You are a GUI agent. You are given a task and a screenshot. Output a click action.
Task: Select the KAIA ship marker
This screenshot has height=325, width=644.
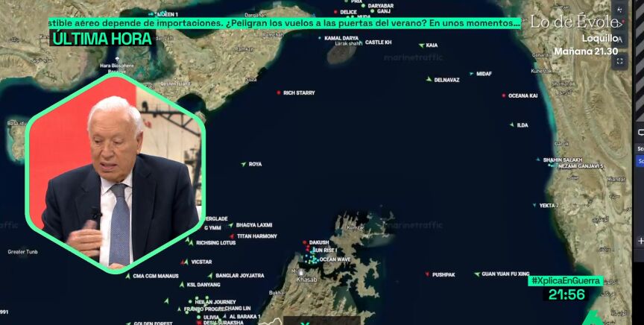point(420,45)
